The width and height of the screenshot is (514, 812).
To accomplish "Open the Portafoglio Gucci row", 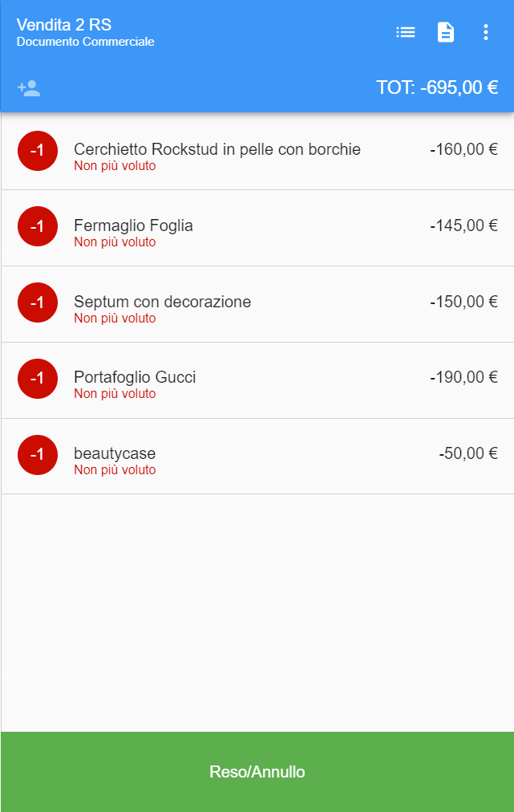I will coord(257,380).
